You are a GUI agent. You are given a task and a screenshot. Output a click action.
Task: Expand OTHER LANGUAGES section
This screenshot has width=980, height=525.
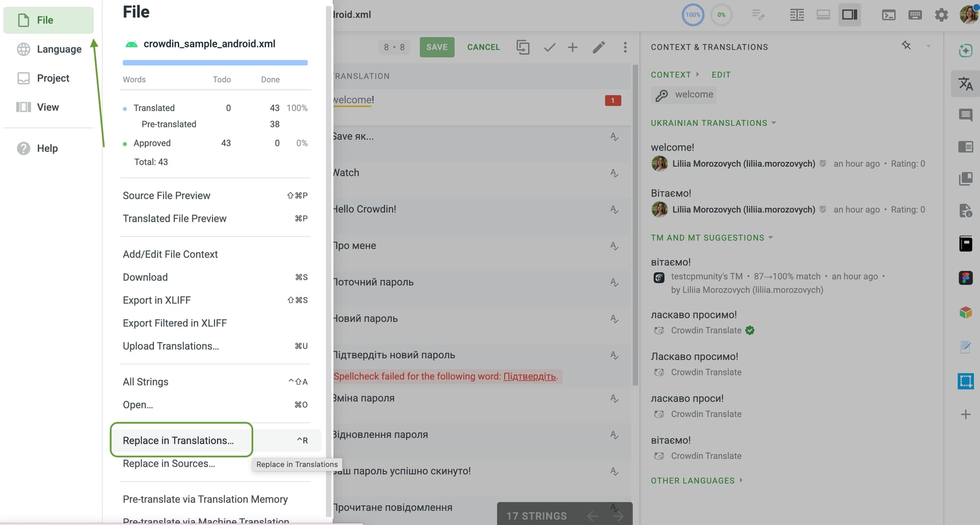pyautogui.click(x=697, y=481)
